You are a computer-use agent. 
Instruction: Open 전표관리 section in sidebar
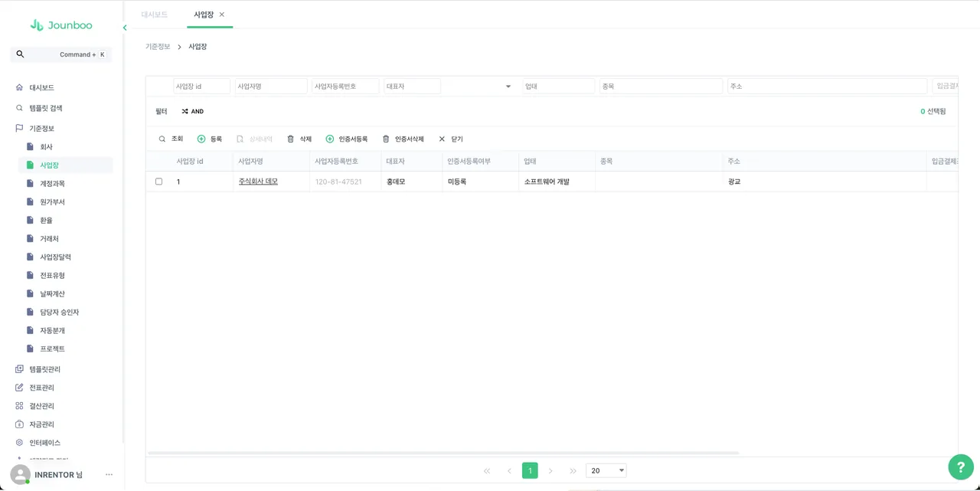click(x=41, y=388)
